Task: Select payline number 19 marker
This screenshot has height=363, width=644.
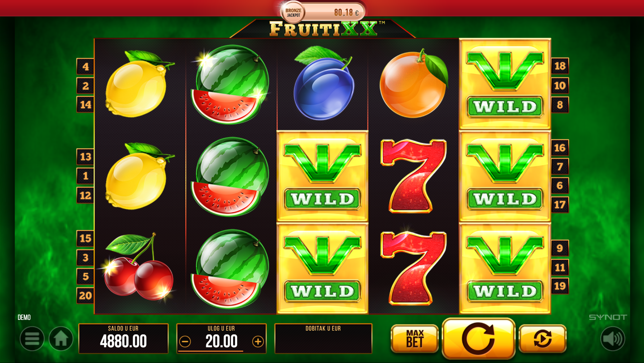Action: click(560, 286)
